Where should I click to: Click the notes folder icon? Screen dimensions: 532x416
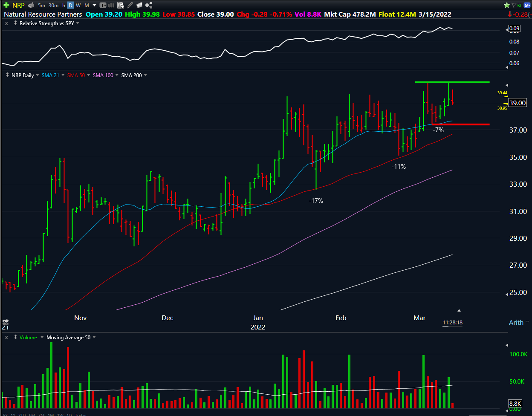click(140, 6)
